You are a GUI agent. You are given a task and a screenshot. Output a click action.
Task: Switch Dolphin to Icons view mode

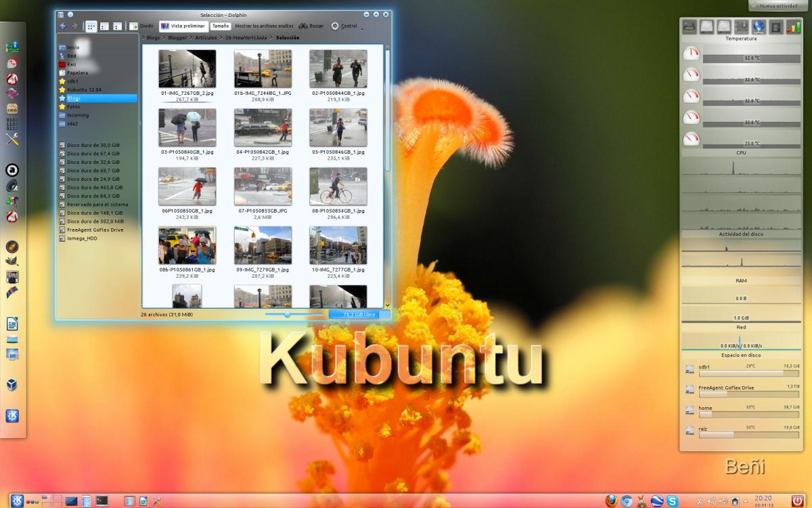pos(91,26)
